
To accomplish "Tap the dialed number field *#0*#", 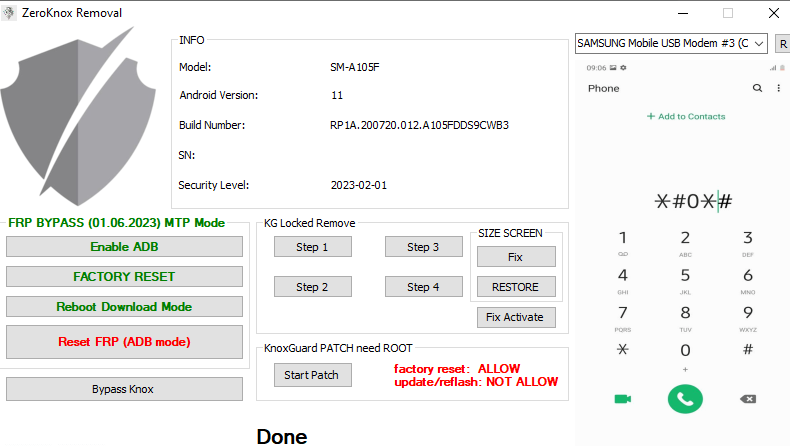I will pos(693,202).
